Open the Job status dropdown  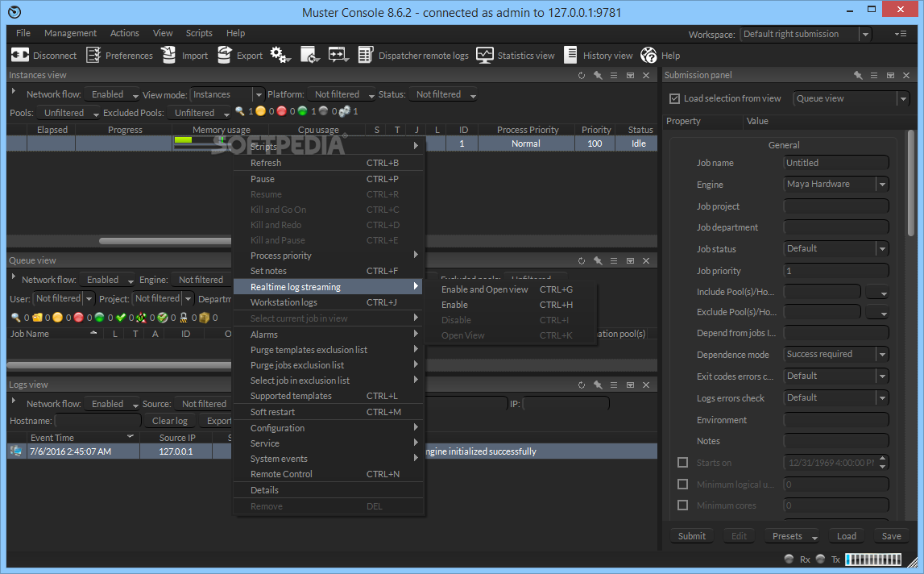(x=835, y=248)
